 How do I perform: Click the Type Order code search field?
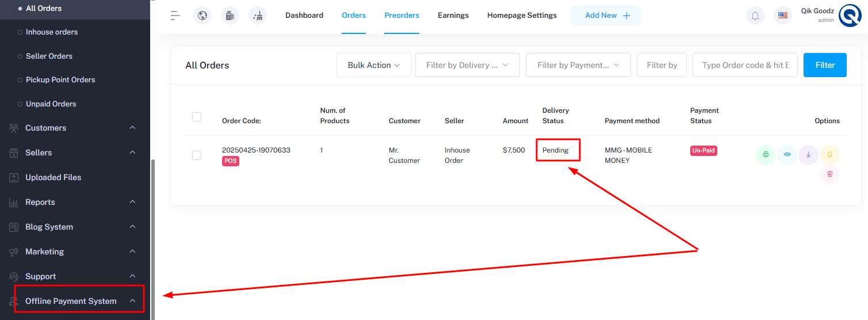(x=745, y=65)
